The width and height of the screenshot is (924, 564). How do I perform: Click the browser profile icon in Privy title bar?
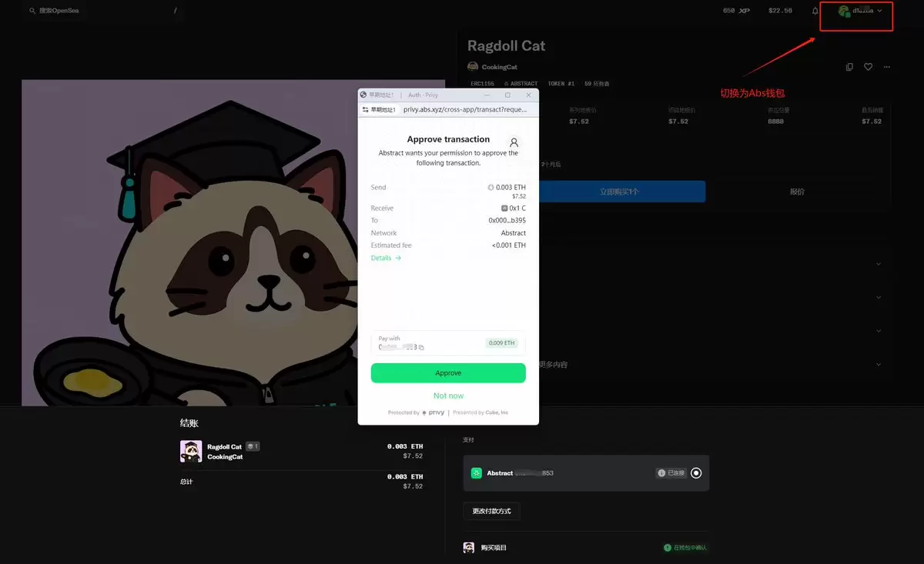363,95
